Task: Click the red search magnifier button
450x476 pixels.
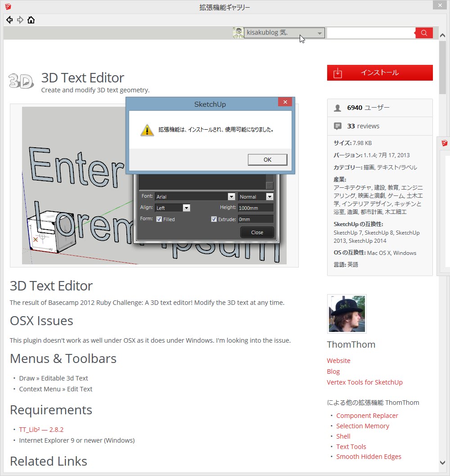Action: (x=424, y=33)
